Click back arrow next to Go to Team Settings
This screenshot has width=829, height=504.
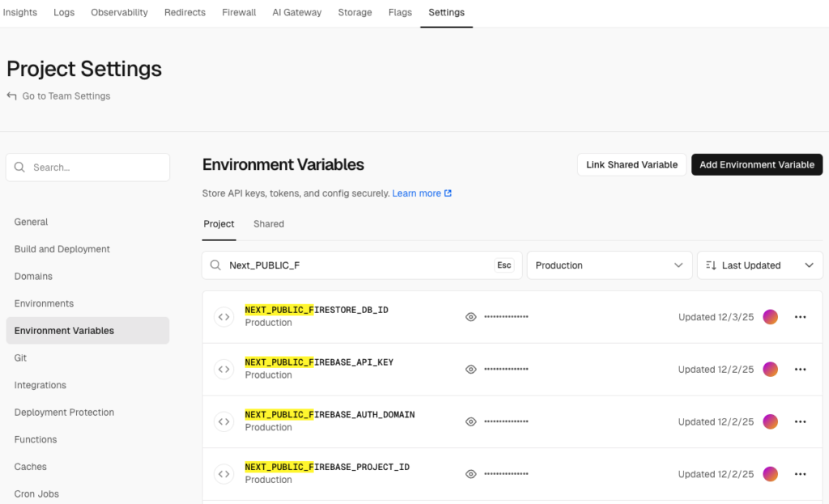pos(11,96)
